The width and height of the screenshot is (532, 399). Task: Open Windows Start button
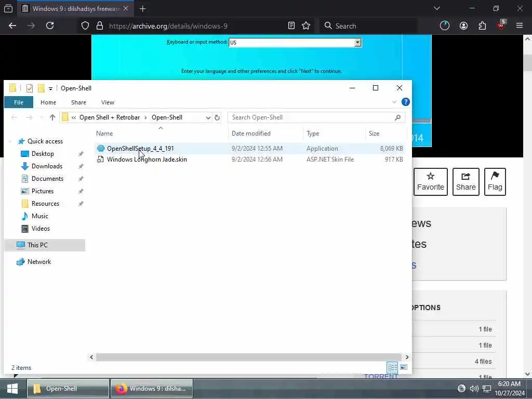coord(12,389)
